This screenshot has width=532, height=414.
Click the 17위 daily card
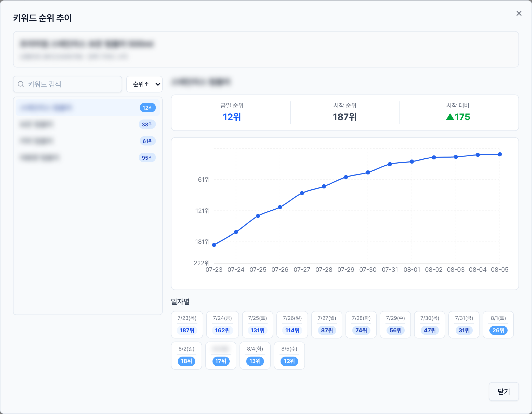click(x=221, y=355)
